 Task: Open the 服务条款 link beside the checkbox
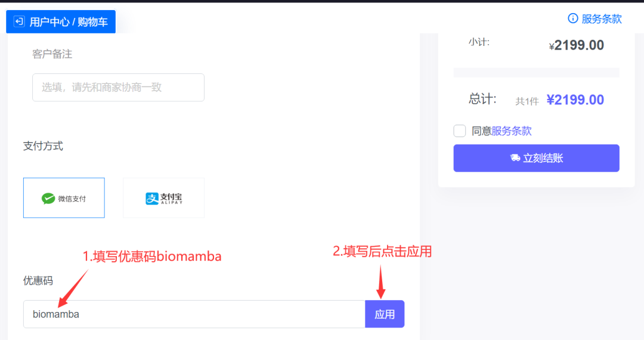click(x=512, y=131)
